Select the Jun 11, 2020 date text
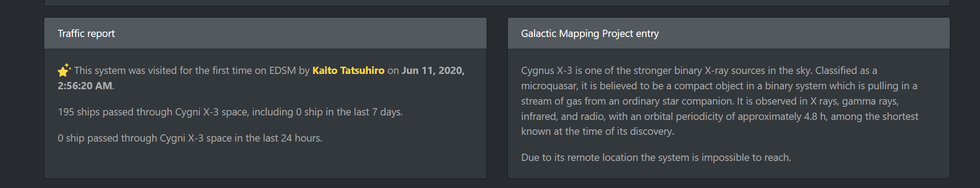Image resolution: width=980 pixels, height=188 pixels. coord(433,70)
